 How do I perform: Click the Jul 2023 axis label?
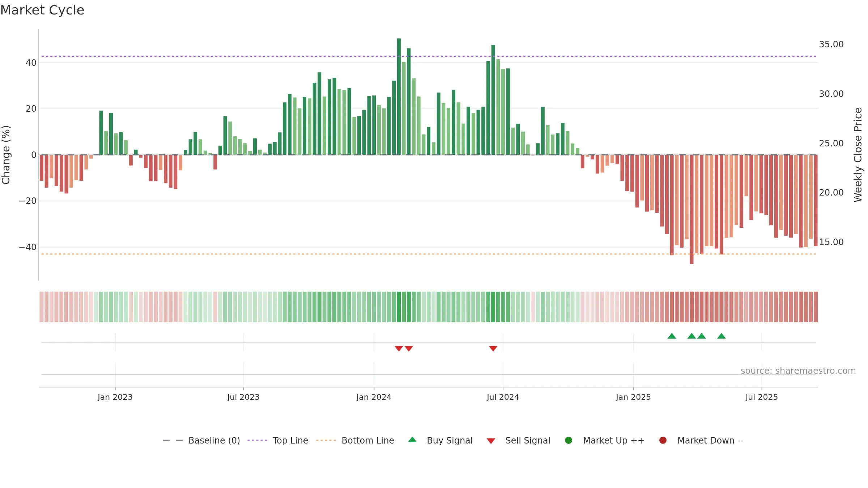click(x=243, y=397)
